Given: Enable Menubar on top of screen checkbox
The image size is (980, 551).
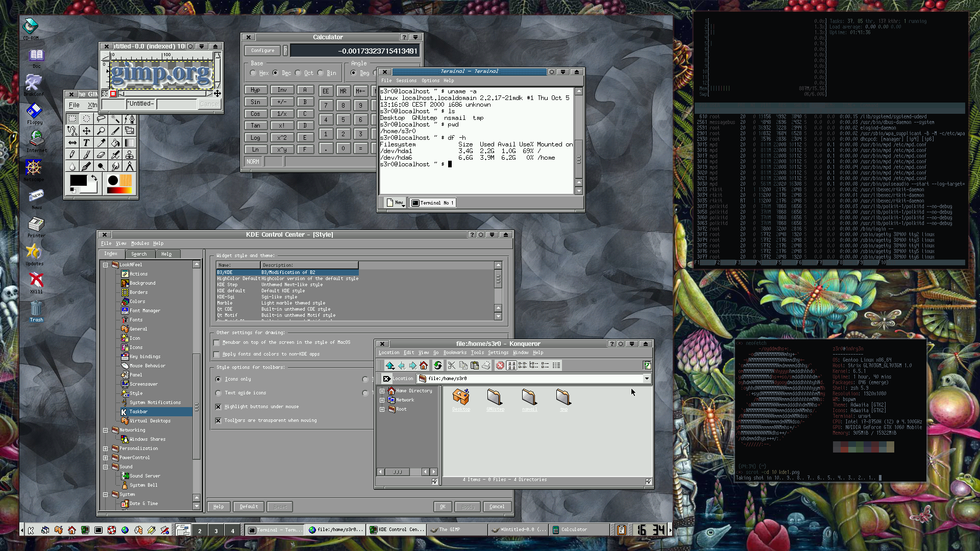Looking at the screenshot, I should tap(217, 343).
